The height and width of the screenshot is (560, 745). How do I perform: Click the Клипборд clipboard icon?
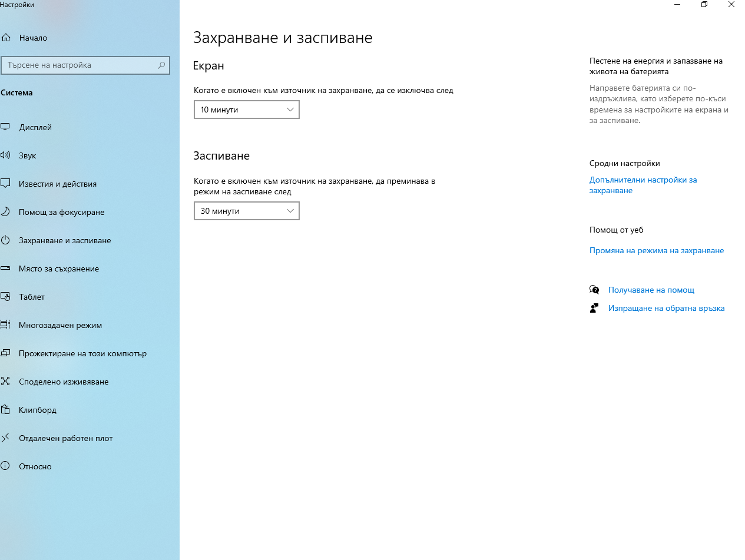pos(5,410)
